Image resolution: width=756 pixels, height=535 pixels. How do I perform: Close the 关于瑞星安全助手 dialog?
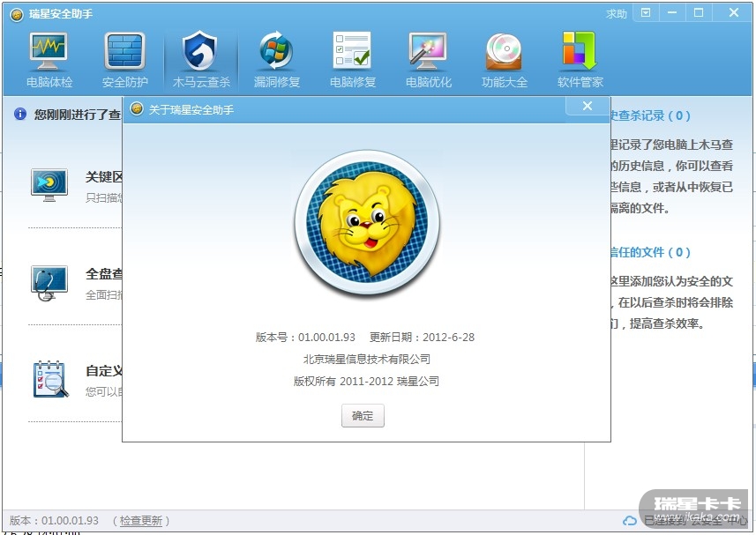[x=588, y=106]
